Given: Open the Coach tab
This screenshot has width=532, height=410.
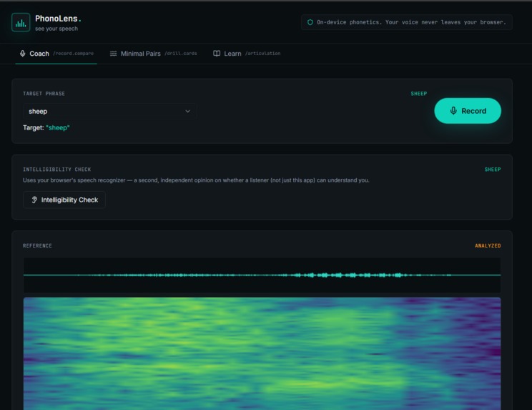Looking at the screenshot, I should pos(56,54).
